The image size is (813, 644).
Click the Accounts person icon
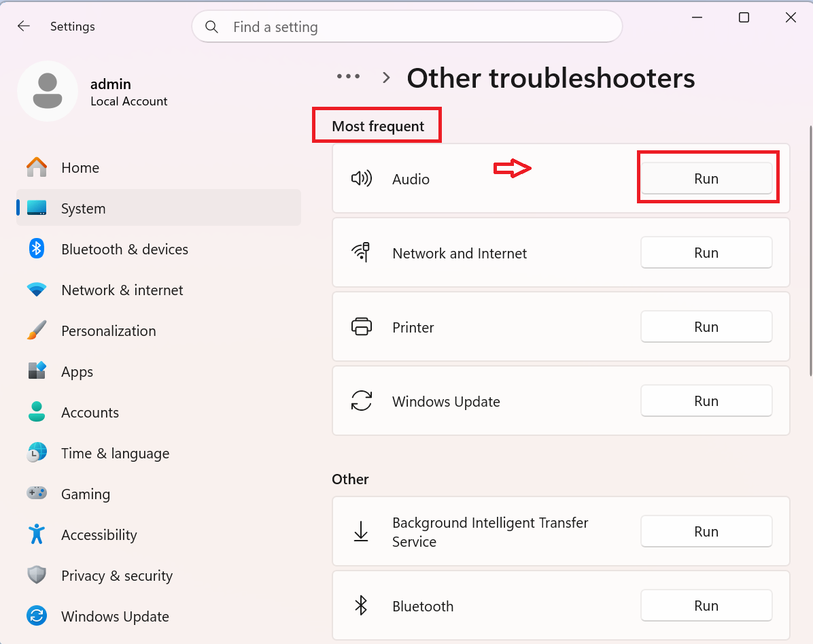coord(37,411)
